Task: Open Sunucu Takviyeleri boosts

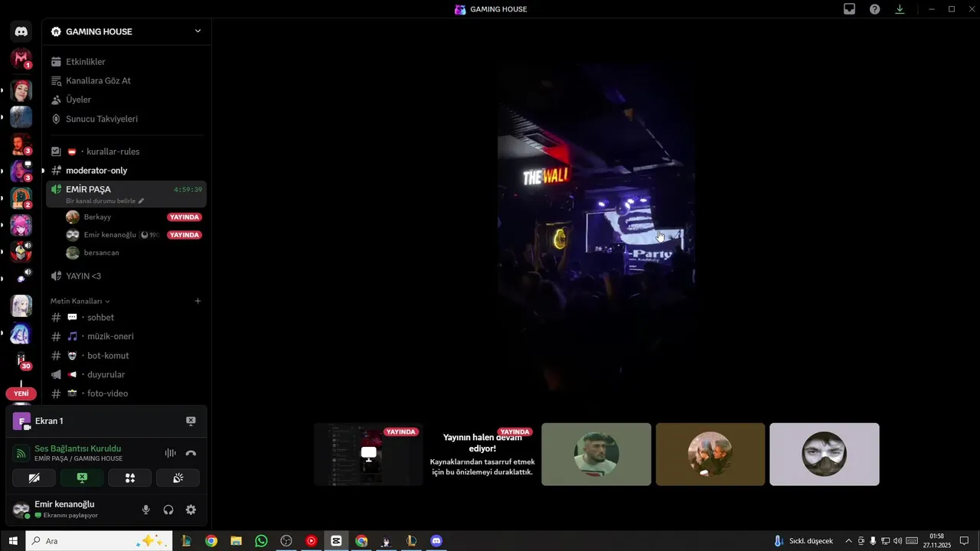Action: (x=126, y=119)
